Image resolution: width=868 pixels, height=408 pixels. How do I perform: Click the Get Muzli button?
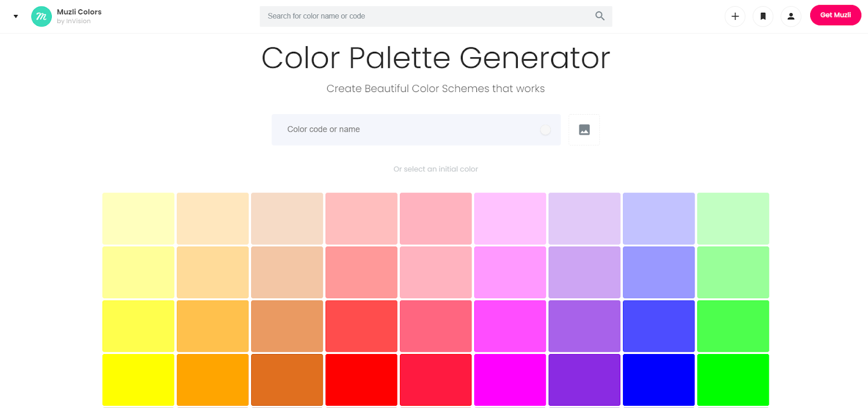(x=835, y=15)
